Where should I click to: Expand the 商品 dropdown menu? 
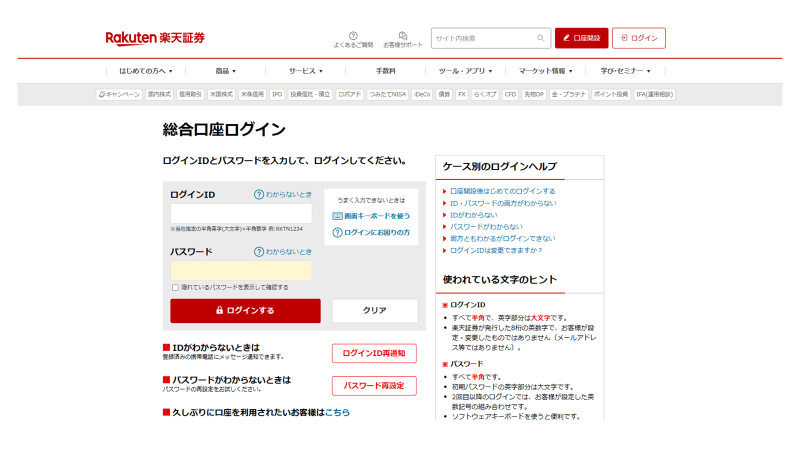click(x=226, y=71)
